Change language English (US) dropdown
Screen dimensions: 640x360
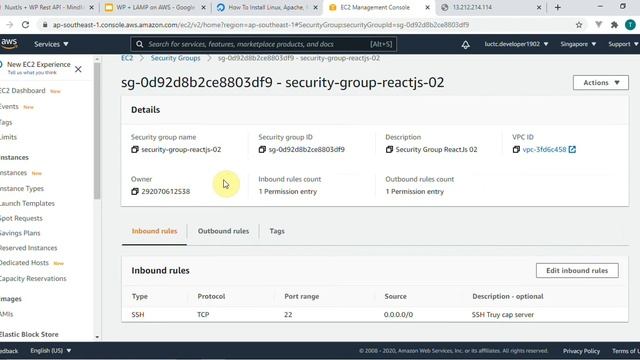pos(51,351)
